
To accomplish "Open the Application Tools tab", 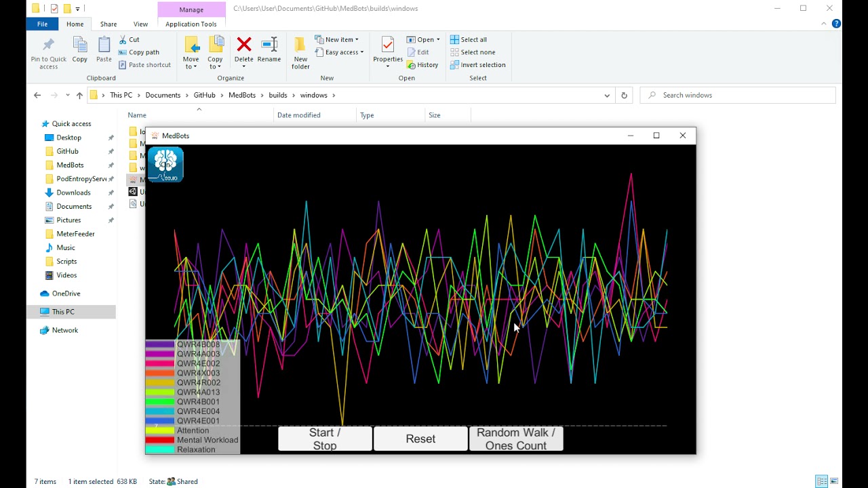I will pos(191,24).
